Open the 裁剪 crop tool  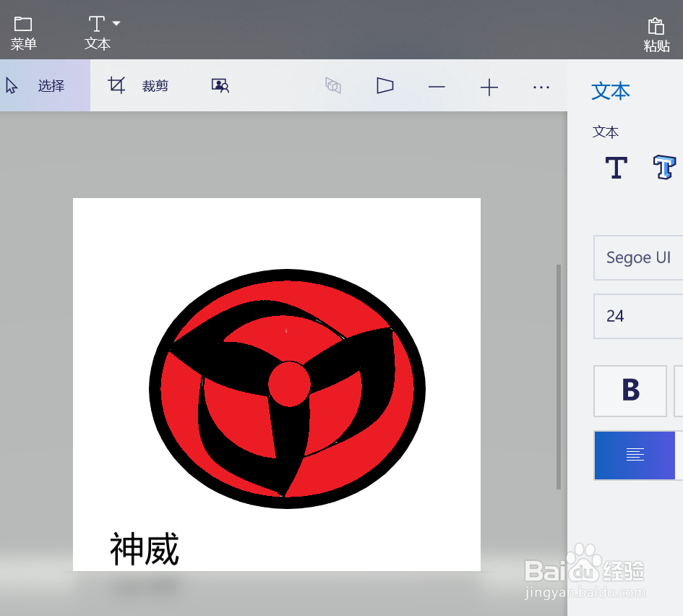coord(145,85)
